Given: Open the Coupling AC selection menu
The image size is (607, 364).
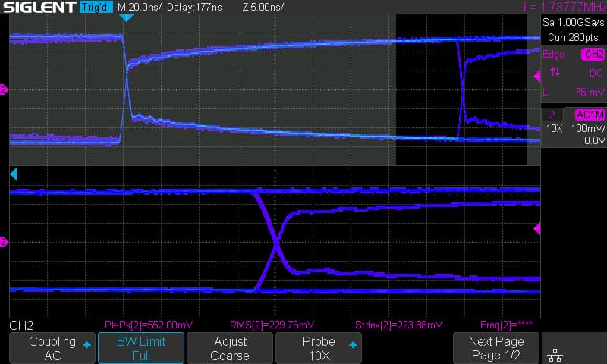Looking at the screenshot, I should (52, 348).
